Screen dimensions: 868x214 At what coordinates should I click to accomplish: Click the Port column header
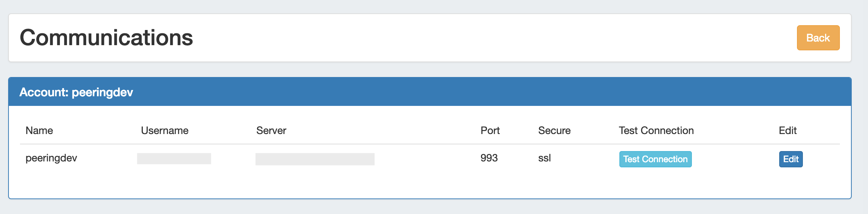coord(490,131)
